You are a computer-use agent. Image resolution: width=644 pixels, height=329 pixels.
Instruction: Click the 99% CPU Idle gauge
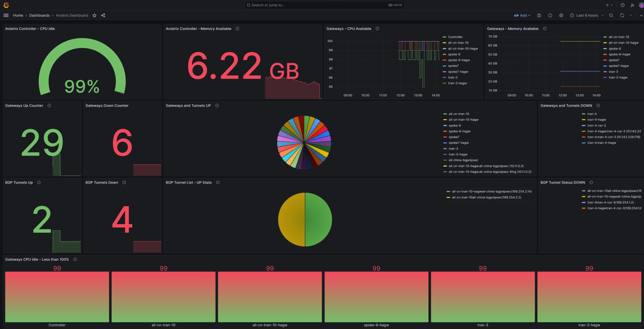tap(82, 66)
